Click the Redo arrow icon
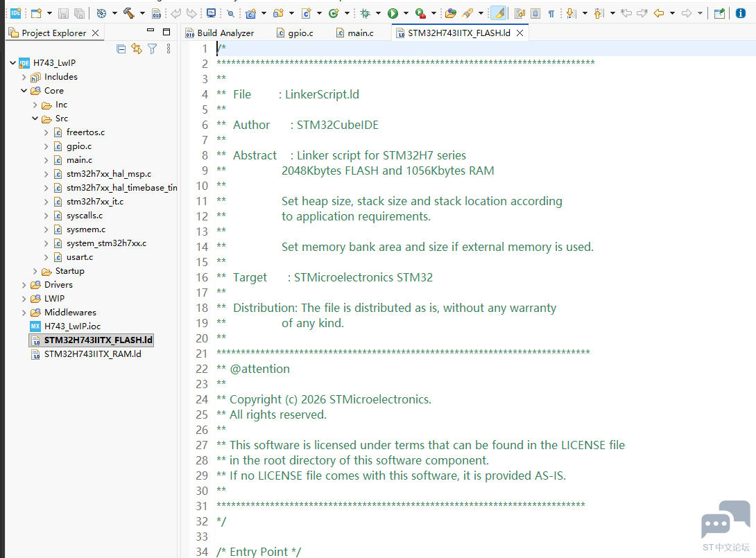Viewport: 756px width, 558px height. click(x=191, y=13)
